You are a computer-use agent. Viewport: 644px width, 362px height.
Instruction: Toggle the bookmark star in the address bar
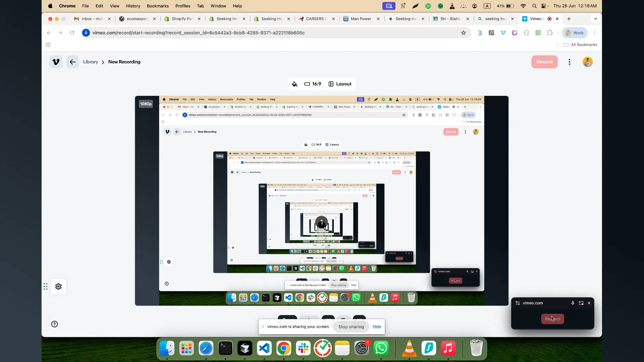(464, 33)
